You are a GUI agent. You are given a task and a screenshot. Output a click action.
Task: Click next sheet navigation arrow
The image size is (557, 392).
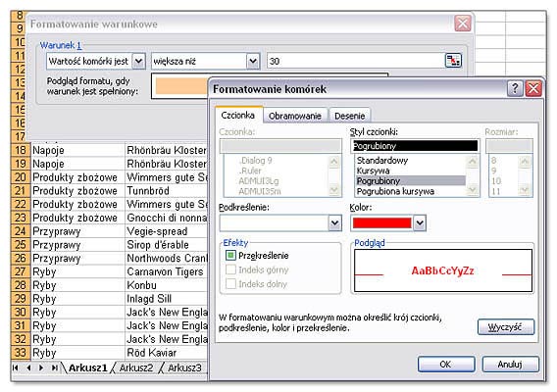click(x=41, y=367)
